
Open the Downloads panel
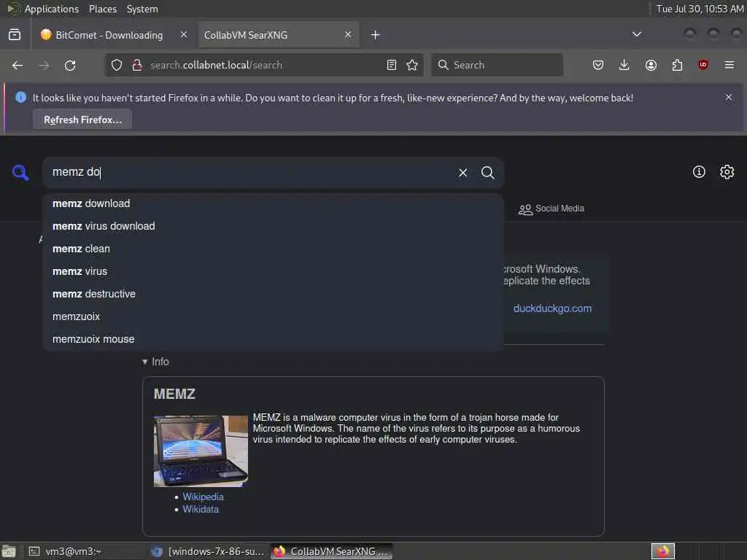click(x=624, y=65)
